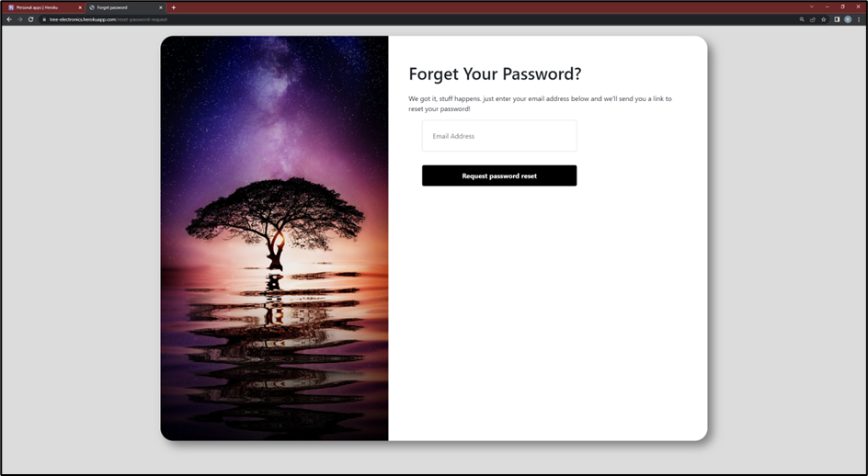Click the site lock icon

click(44, 19)
